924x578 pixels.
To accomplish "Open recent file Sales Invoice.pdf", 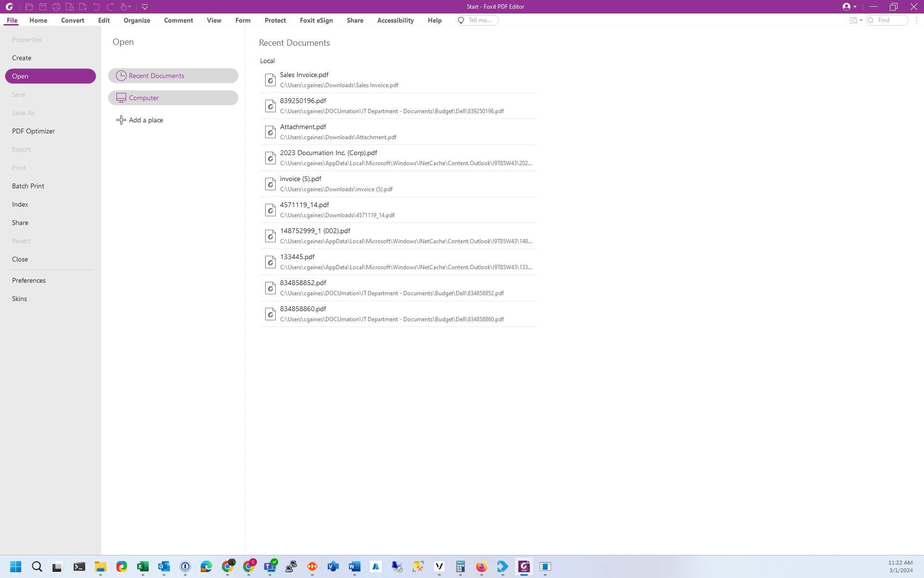I will coord(304,75).
